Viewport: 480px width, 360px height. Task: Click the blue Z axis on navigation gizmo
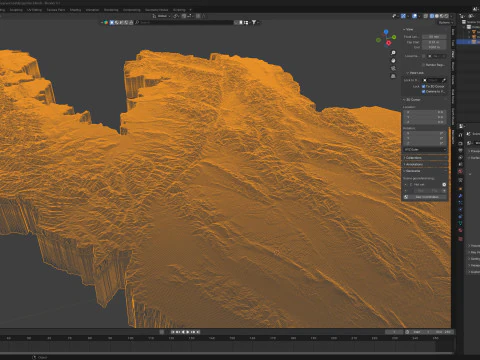pyautogui.click(x=386, y=32)
